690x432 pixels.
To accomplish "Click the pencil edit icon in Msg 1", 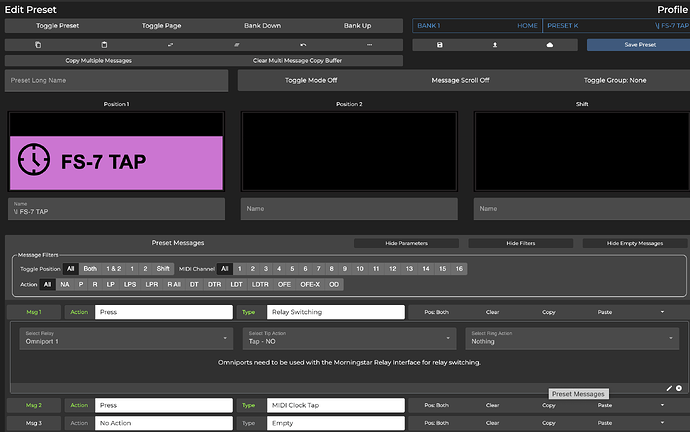I will click(669, 387).
